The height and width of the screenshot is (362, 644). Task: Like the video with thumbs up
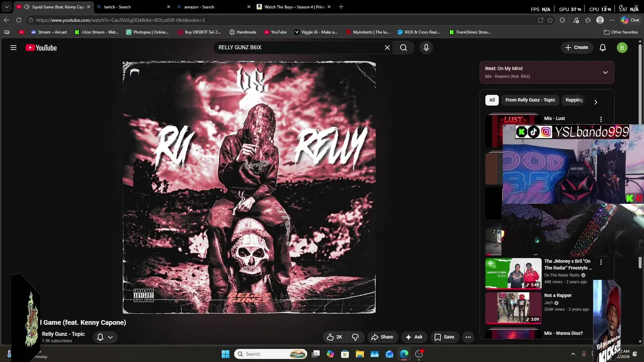click(334, 337)
